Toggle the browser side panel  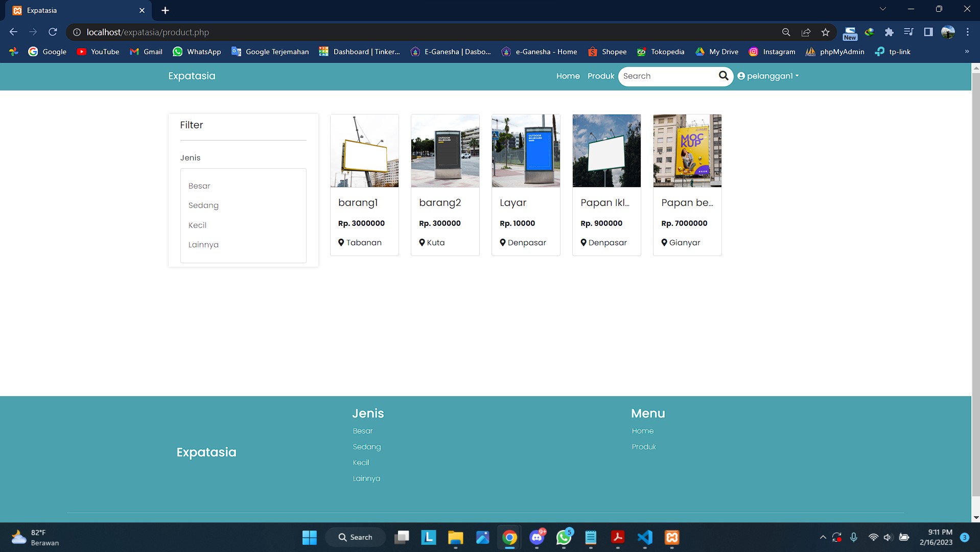pyautogui.click(x=928, y=32)
